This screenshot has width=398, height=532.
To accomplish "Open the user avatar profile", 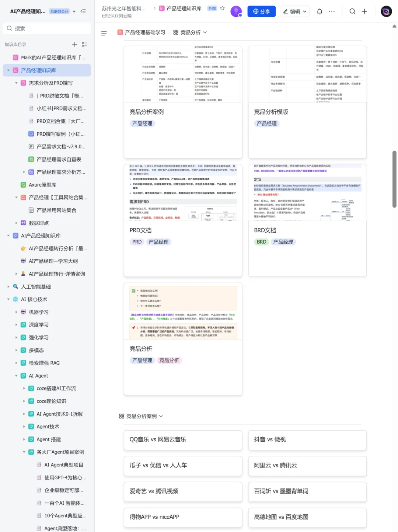I will coord(386,11).
